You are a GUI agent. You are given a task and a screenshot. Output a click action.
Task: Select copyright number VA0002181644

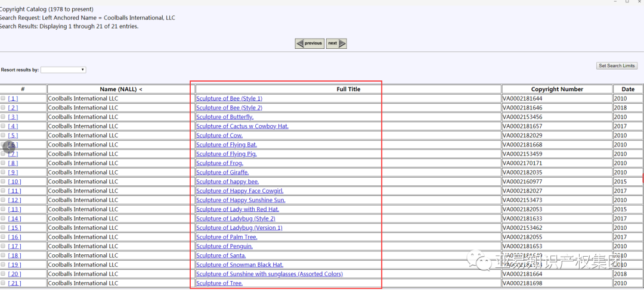523,98
